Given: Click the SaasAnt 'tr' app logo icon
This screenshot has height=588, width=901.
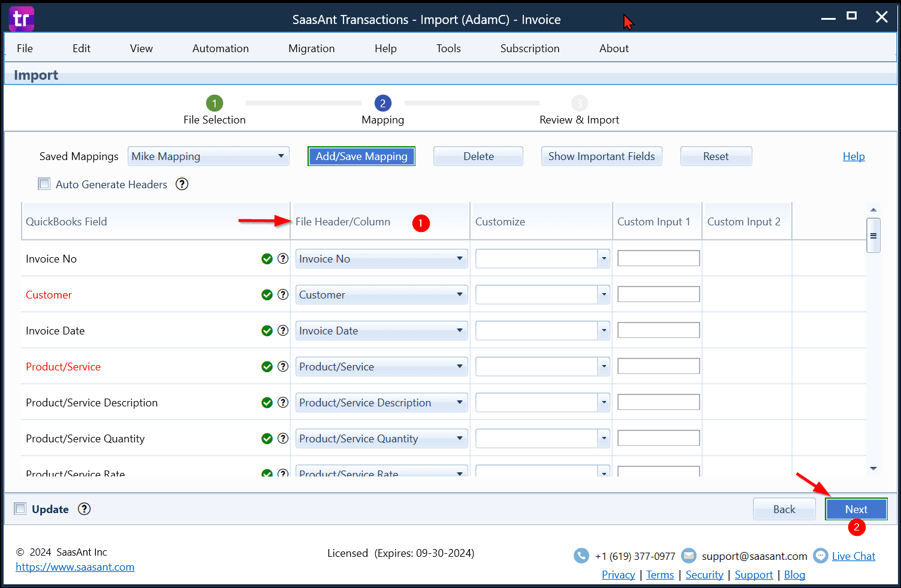Looking at the screenshot, I should click(x=22, y=19).
